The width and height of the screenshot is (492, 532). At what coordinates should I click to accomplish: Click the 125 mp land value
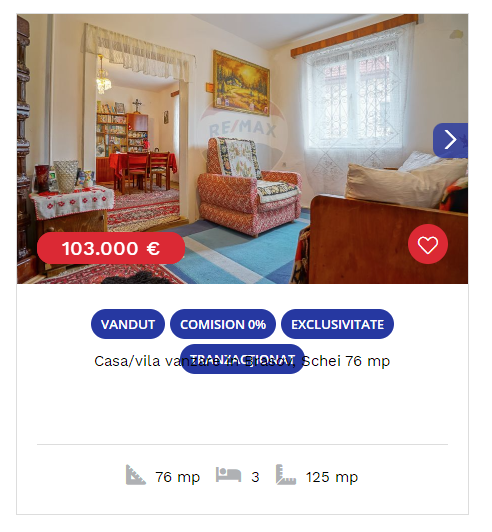coord(332,477)
